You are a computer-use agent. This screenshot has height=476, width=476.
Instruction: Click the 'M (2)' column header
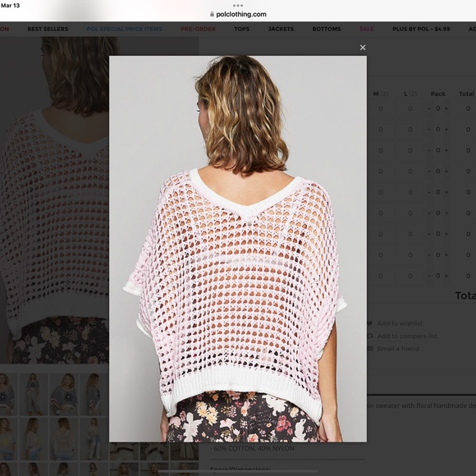(380, 94)
